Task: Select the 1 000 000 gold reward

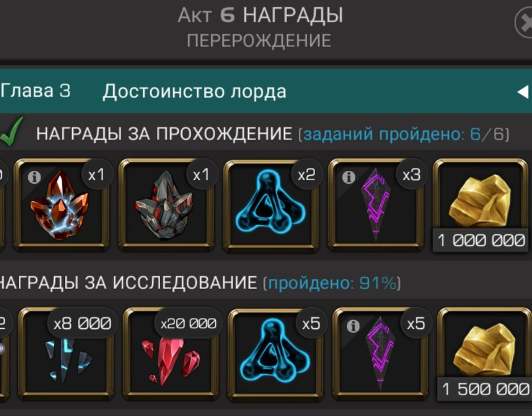Action: point(480,204)
